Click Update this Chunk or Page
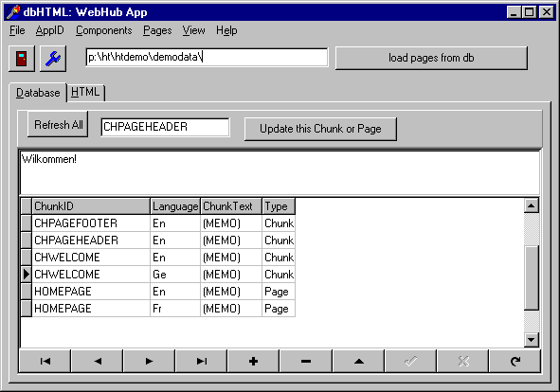 point(320,129)
